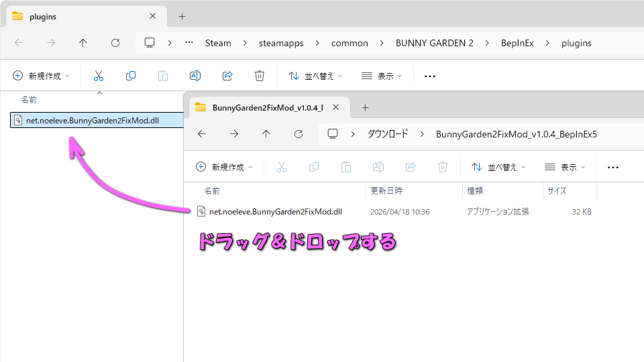The height and width of the screenshot is (362, 644).
Task: Navigate to ダウンロード breadcrumb folder
Action: [387, 134]
